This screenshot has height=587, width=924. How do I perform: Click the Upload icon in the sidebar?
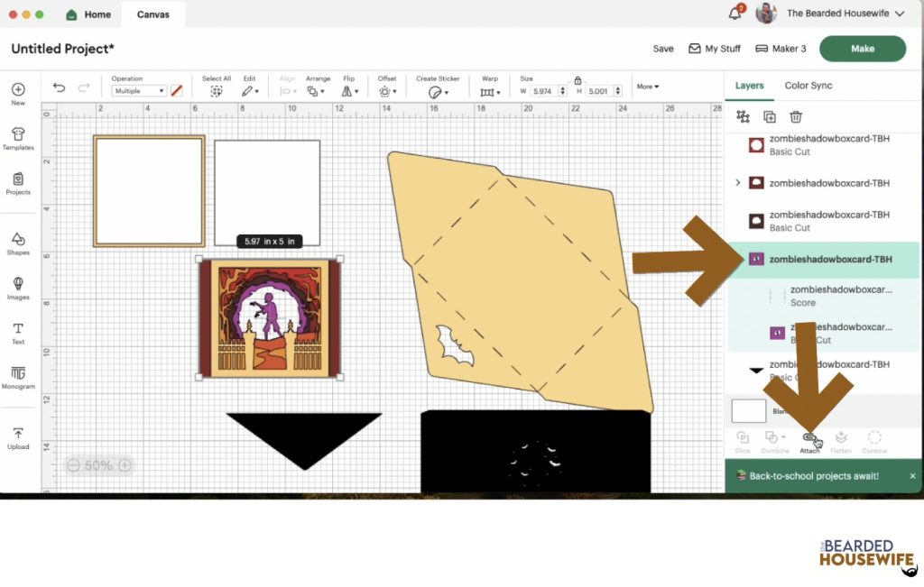[x=18, y=437]
